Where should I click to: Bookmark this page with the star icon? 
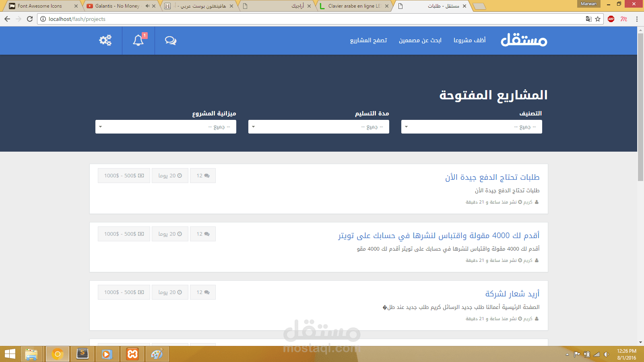(598, 19)
